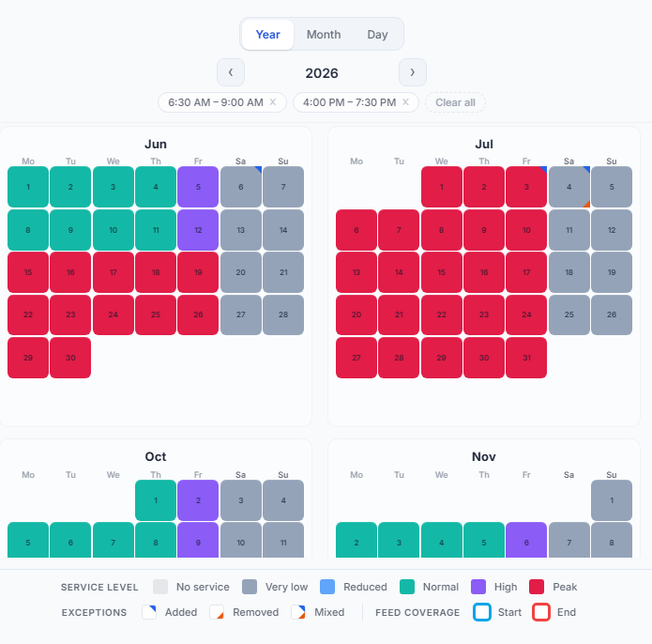
Task: Open the Jun month heading
Action: [x=156, y=144]
